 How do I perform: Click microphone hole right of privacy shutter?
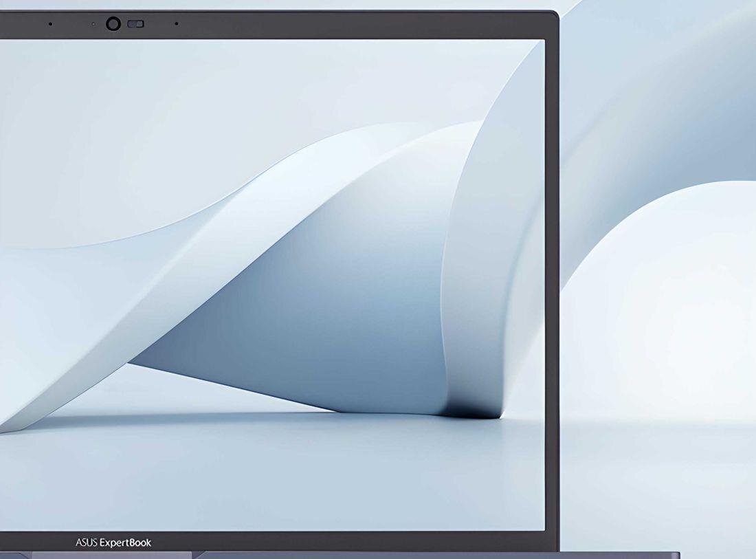177,24
